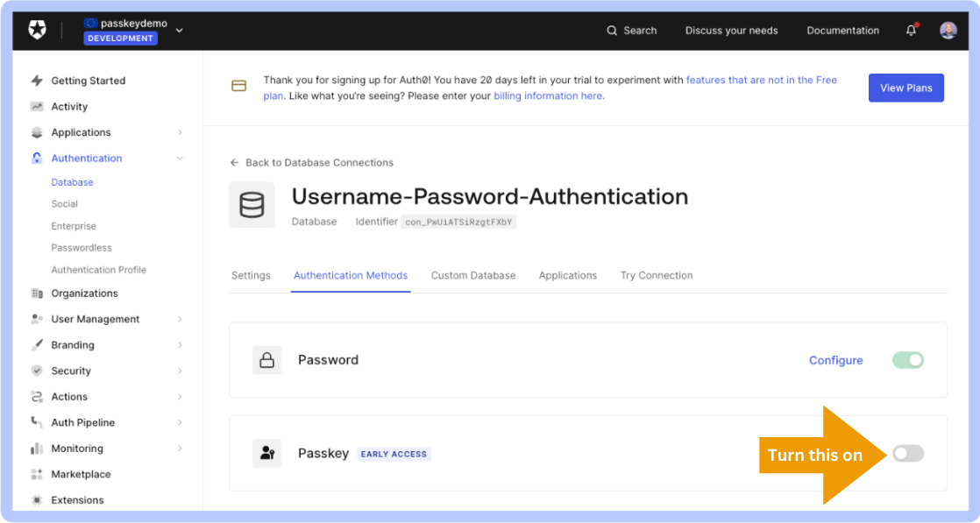Expand the Auth Pipeline chevron

click(x=180, y=422)
